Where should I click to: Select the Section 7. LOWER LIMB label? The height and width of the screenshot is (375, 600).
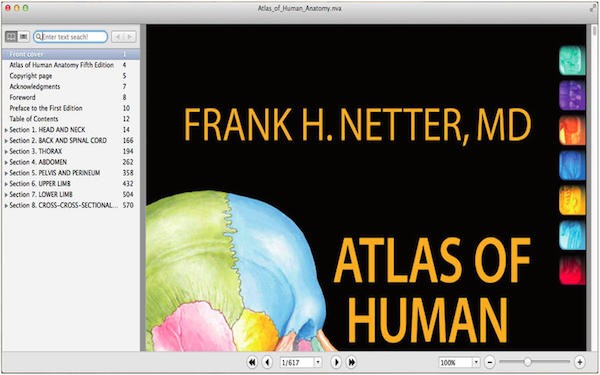pyautogui.click(x=41, y=194)
